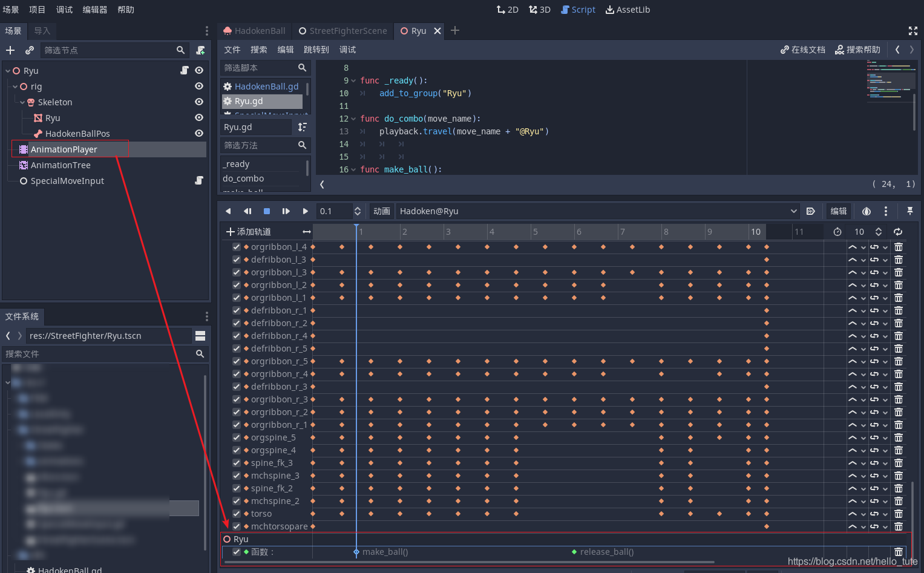Uncheck the defribbon_r_1 track
924x573 pixels.
pos(237,310)
